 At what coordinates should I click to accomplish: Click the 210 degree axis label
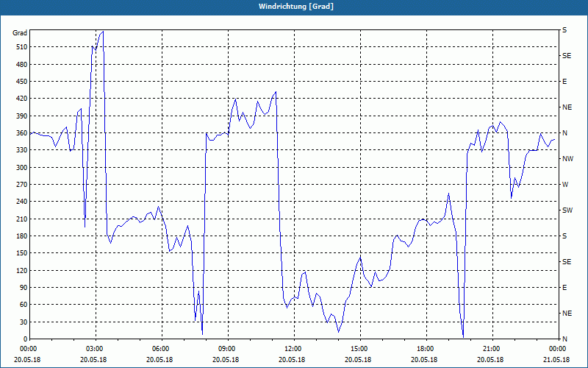click(21, 219)
